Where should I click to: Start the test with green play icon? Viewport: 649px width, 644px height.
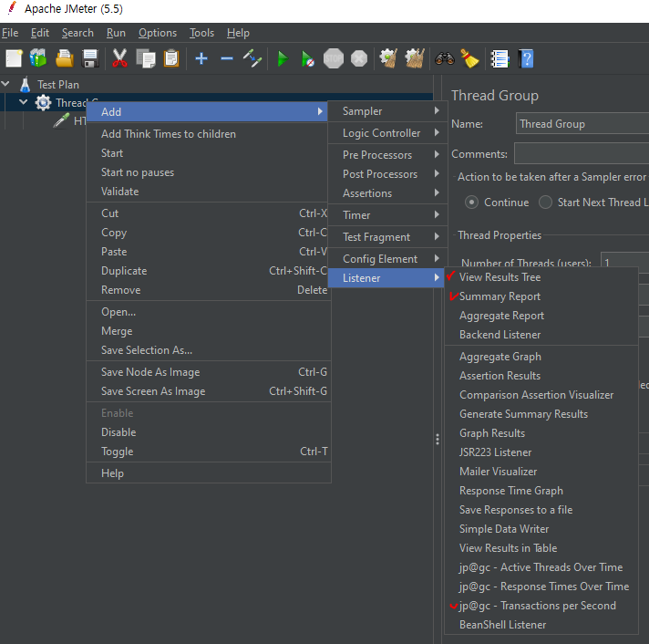click(283, 58)
